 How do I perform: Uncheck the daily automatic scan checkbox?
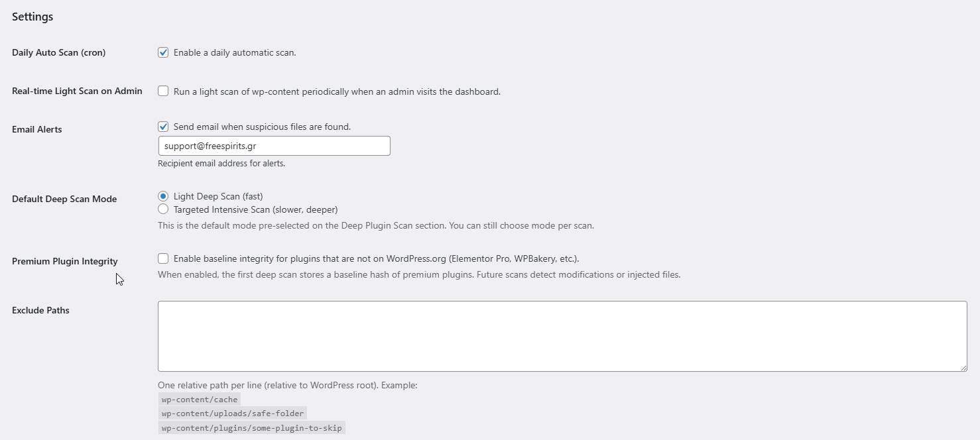click(163, 52)
